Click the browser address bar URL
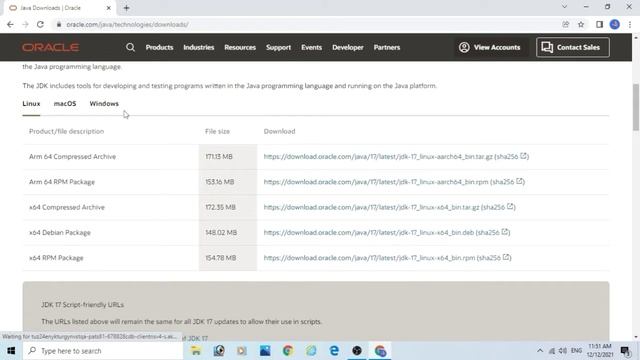640x360 pixels. (127, 24)
